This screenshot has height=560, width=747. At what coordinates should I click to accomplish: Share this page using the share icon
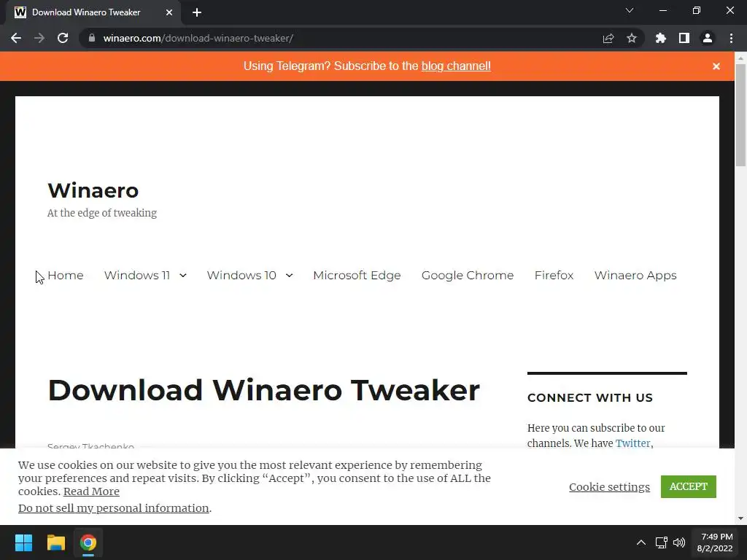(608, 38)
